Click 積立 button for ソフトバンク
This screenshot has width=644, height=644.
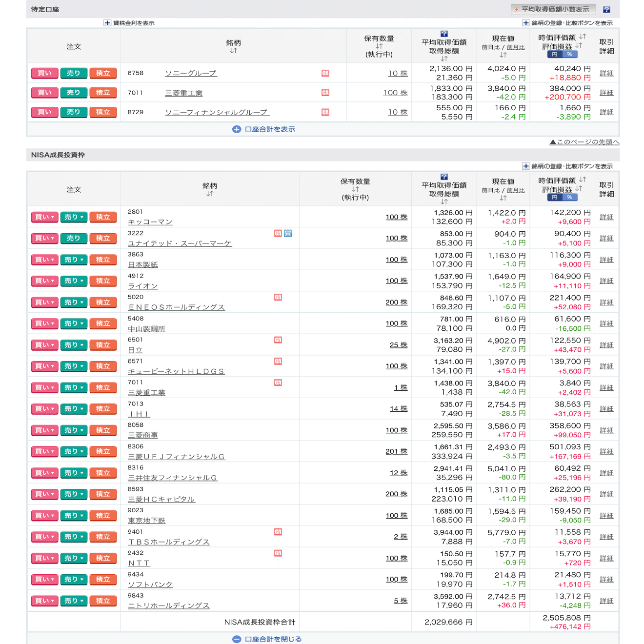103,580
